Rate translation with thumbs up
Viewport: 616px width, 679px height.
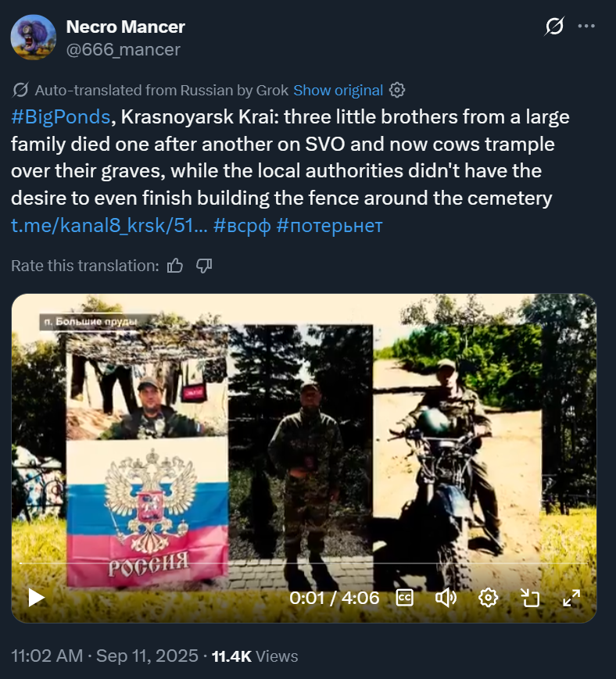175,266
